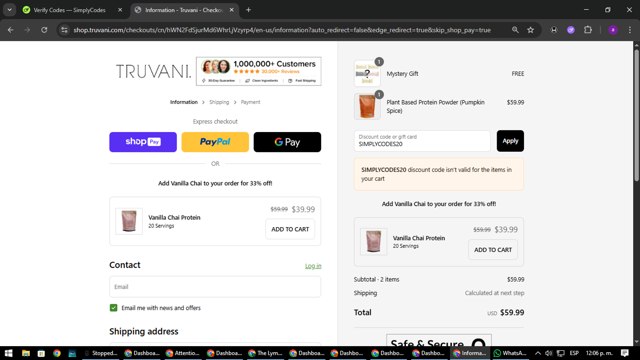
Task: Click the Subtotal - 2 items label
Action: (376, 280)
